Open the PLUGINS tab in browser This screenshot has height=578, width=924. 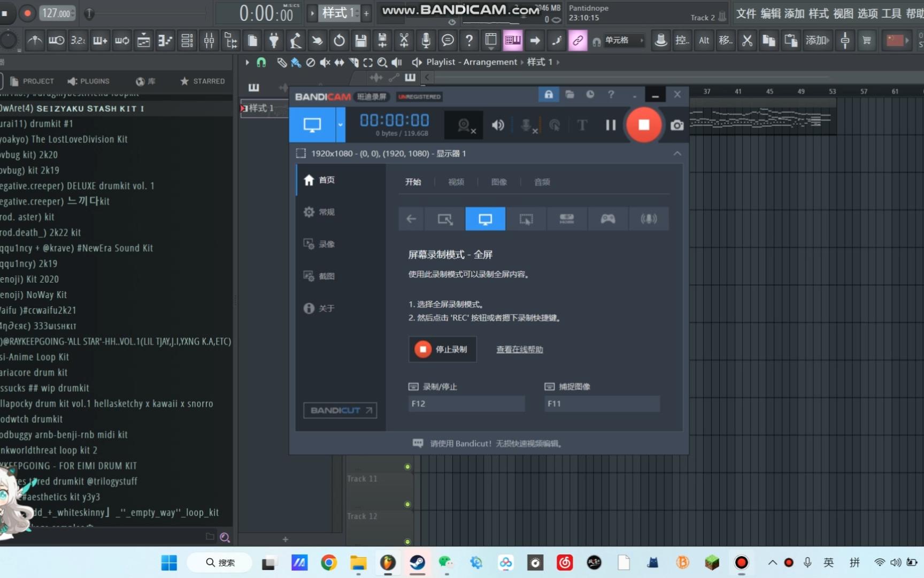88,81
